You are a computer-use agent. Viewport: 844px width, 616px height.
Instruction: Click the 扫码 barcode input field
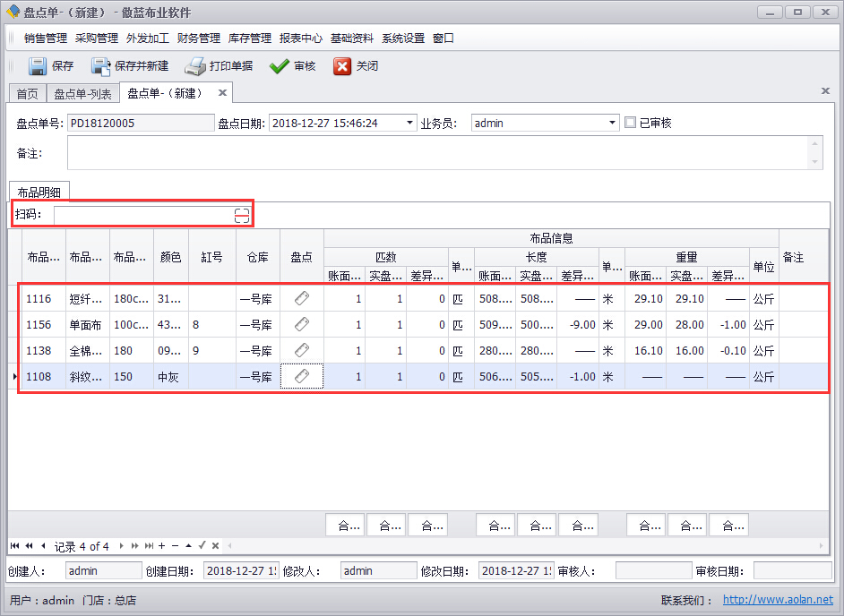pyautogui.click(x=143, y=215)
